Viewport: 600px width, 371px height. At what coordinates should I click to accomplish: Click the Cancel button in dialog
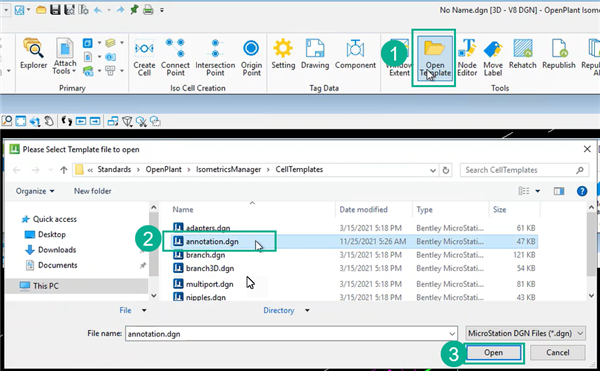click(557, 353)
